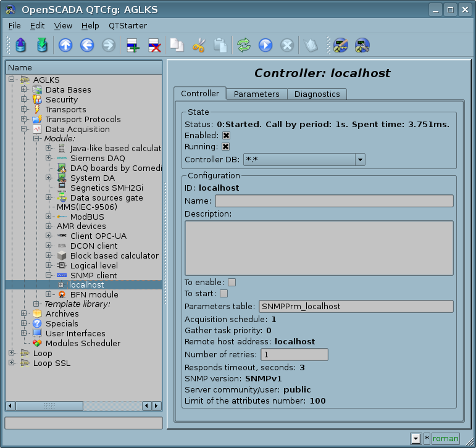Click the Description text area

(319, 248)
